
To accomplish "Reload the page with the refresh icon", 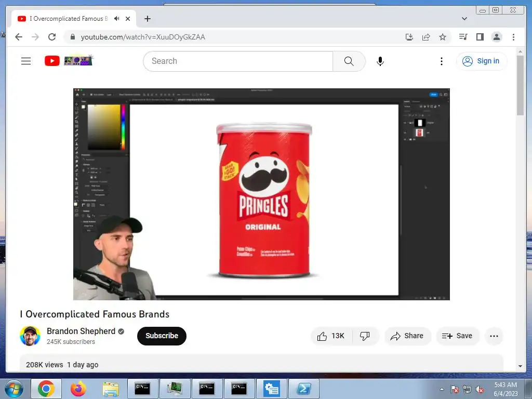I will 52,37.
